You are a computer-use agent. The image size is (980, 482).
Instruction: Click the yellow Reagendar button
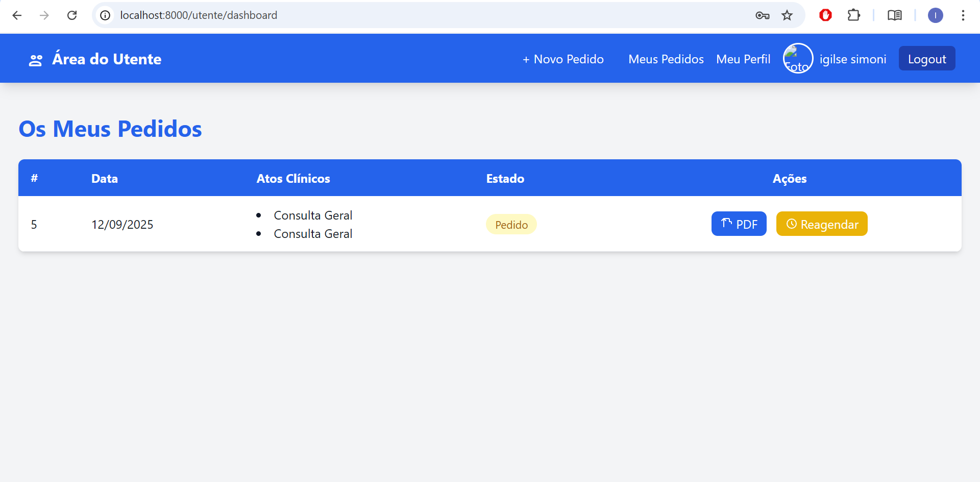(822, 224)
